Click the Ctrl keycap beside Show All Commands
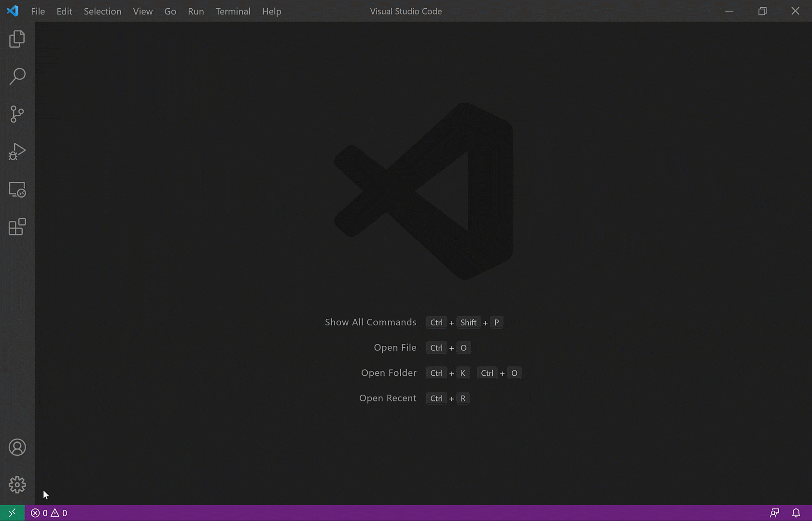Viewport: 812px width, 521px height. [436, 322]
